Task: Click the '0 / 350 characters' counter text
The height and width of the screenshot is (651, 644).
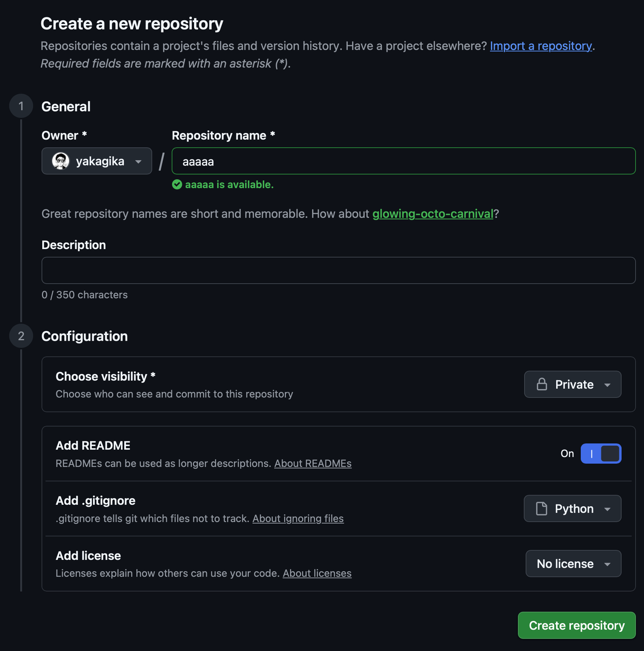Action: (85, 295)
